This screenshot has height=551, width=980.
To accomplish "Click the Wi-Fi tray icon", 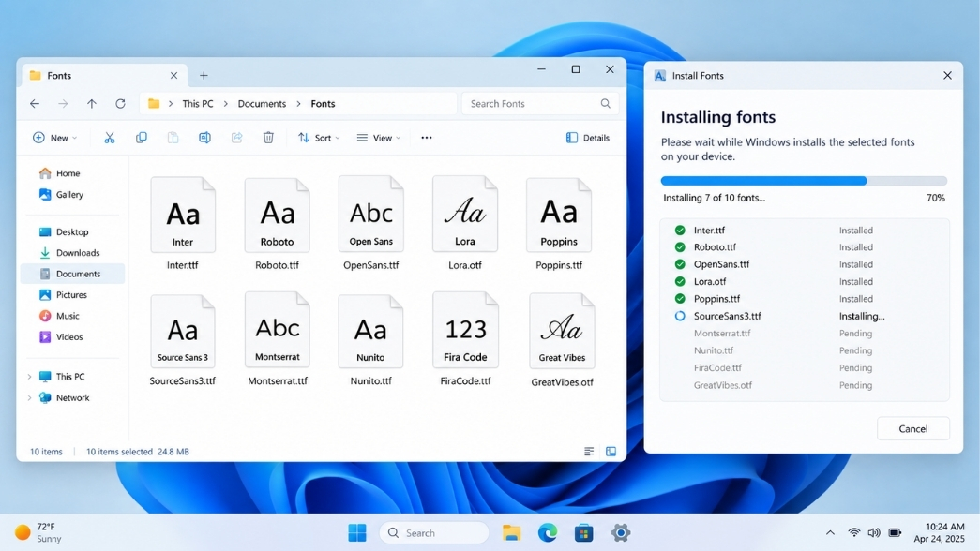I will click(853, 533).
